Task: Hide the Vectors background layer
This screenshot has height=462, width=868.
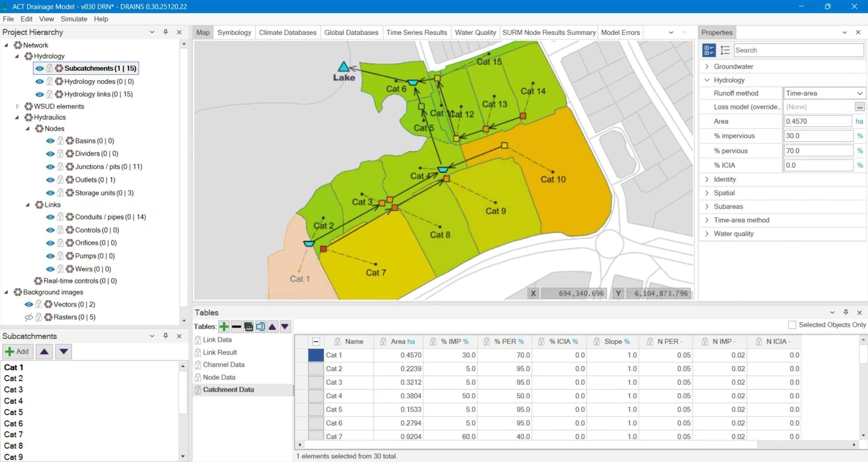Action: tap(29, 304)
